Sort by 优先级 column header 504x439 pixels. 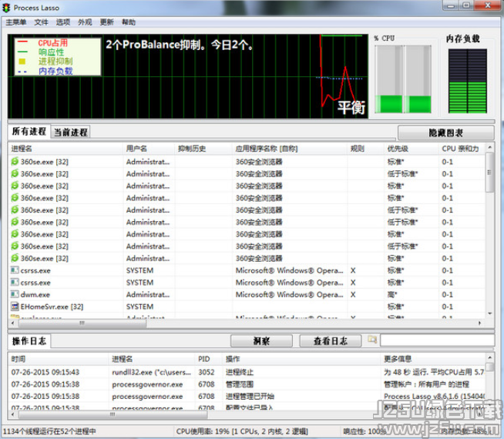point(411,149)
